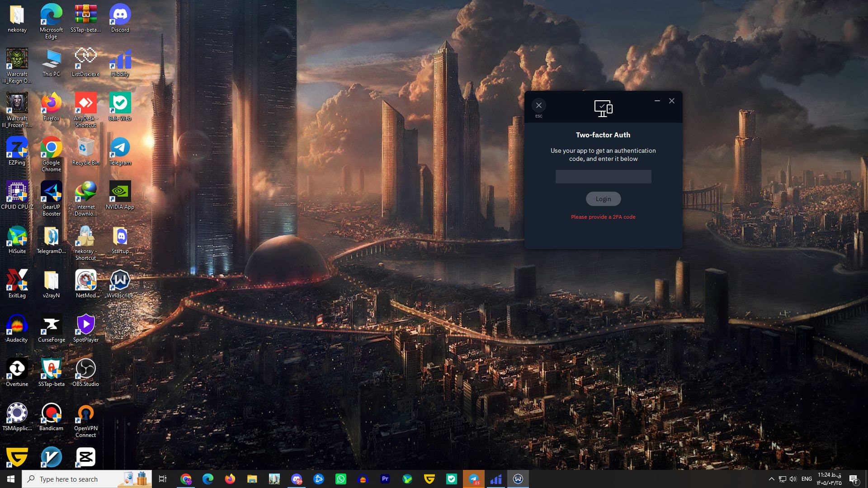Select the OpenVPN Connect desktop shortcut
This screenshot has width=868, height=488.
[x=85, y=420]
